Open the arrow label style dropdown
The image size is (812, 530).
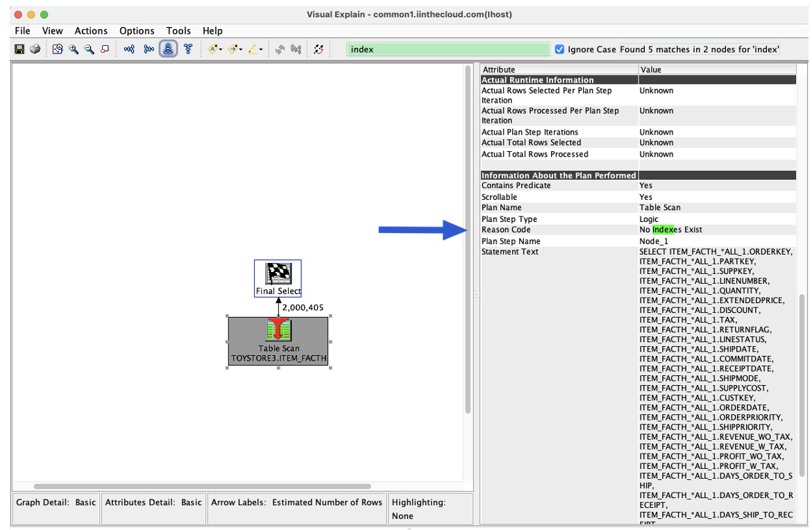pyautogui.click(x=241, y=49)
